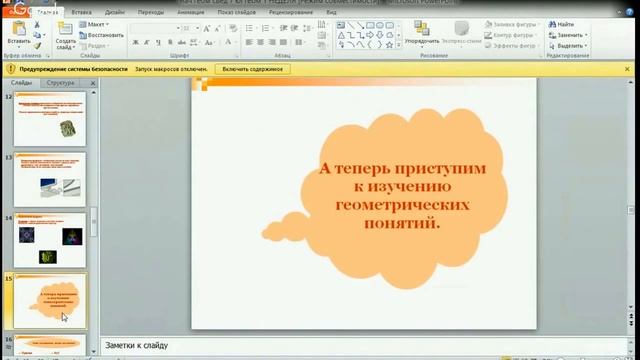Click the increase list indent icon
The image size is (640, 360).
[294, 28]
